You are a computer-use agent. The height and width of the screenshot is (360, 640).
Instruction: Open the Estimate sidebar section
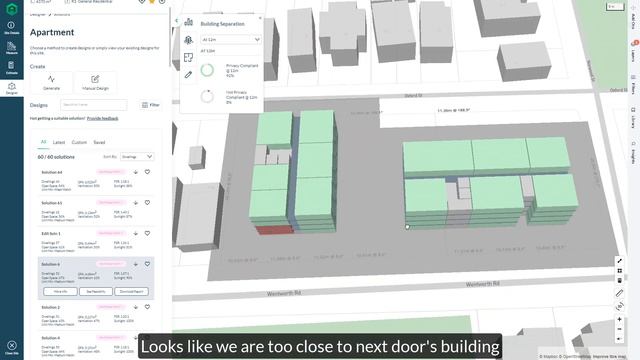[x=11, y=67]
